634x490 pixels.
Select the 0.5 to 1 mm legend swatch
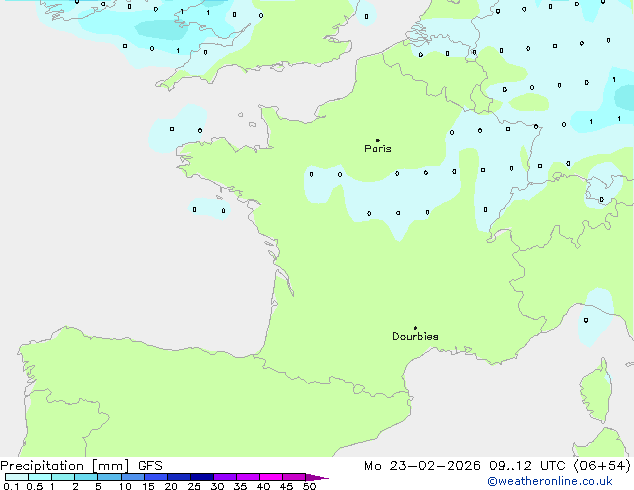pos(40,477)
